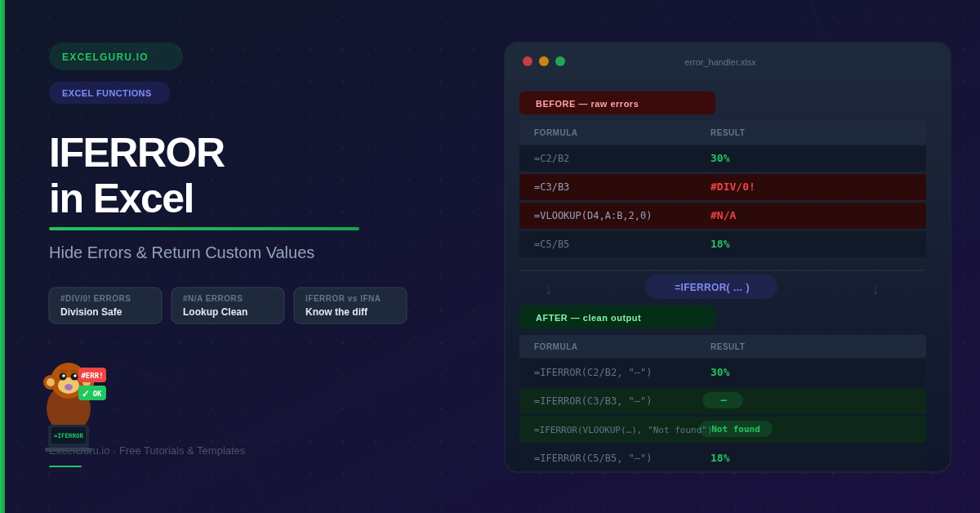Click the green window dot
The height and width of the screenshot is (513, 980).
[560, 61]
